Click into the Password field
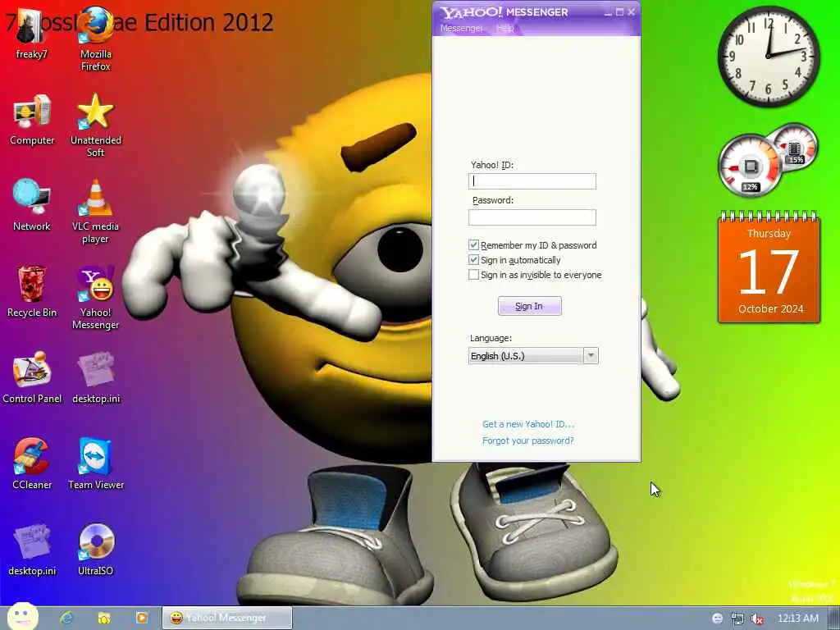 tap(532, 217)
